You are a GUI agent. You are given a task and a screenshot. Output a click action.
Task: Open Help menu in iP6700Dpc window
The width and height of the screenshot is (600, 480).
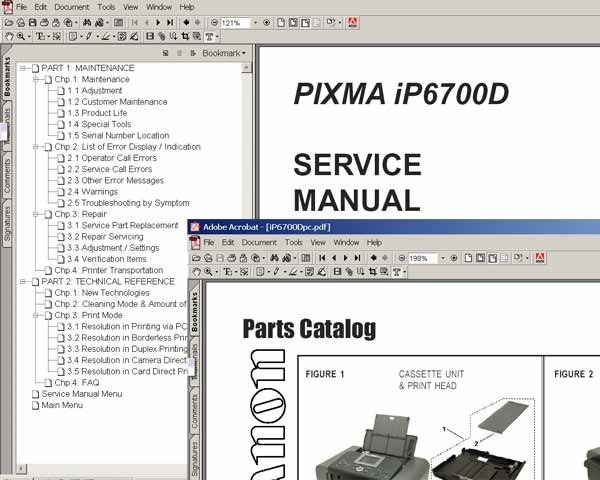click(x=374, y=243)
